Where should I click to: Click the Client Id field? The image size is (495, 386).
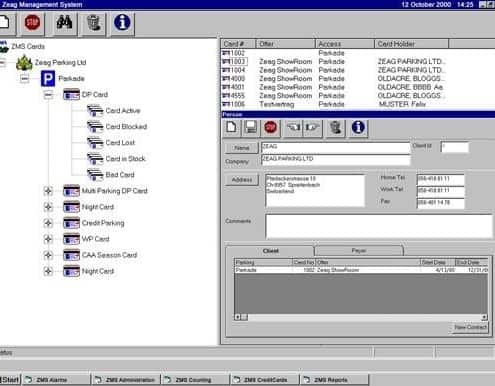pos(455,147)
